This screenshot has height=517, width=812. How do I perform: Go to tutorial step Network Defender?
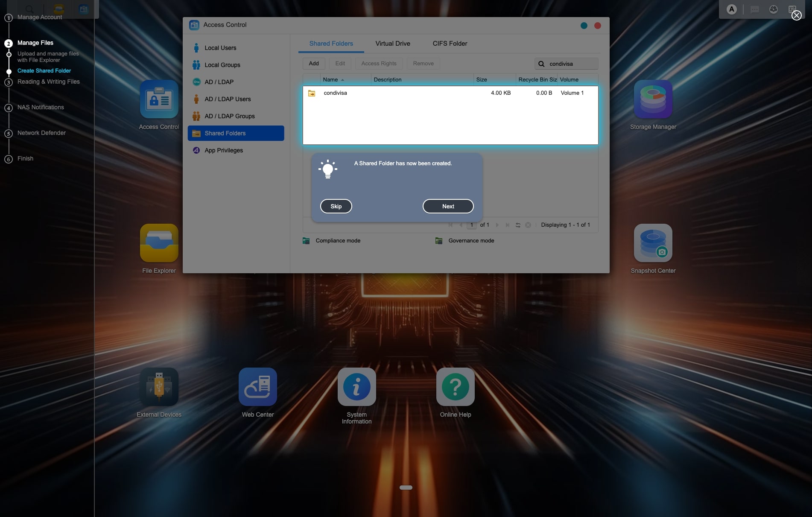(x=41, y=133)
